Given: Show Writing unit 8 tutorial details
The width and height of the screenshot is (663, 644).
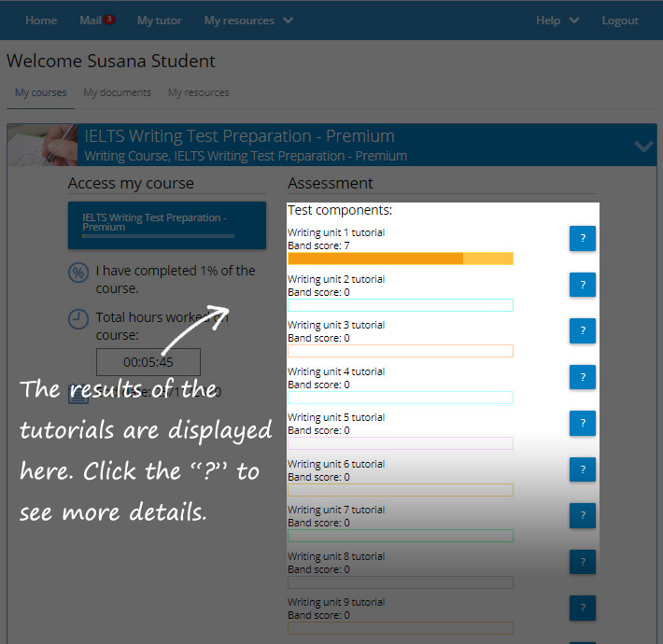Looking at the screenshot, I should (583, 562).
